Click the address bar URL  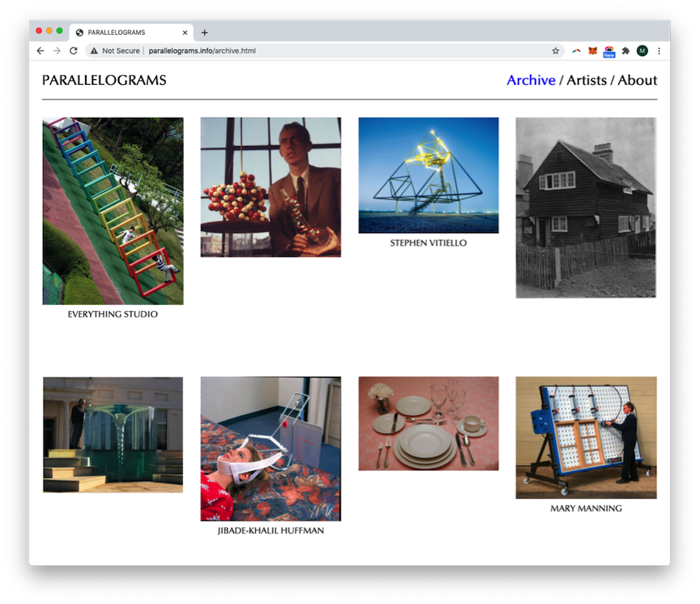tap(202, 51)
